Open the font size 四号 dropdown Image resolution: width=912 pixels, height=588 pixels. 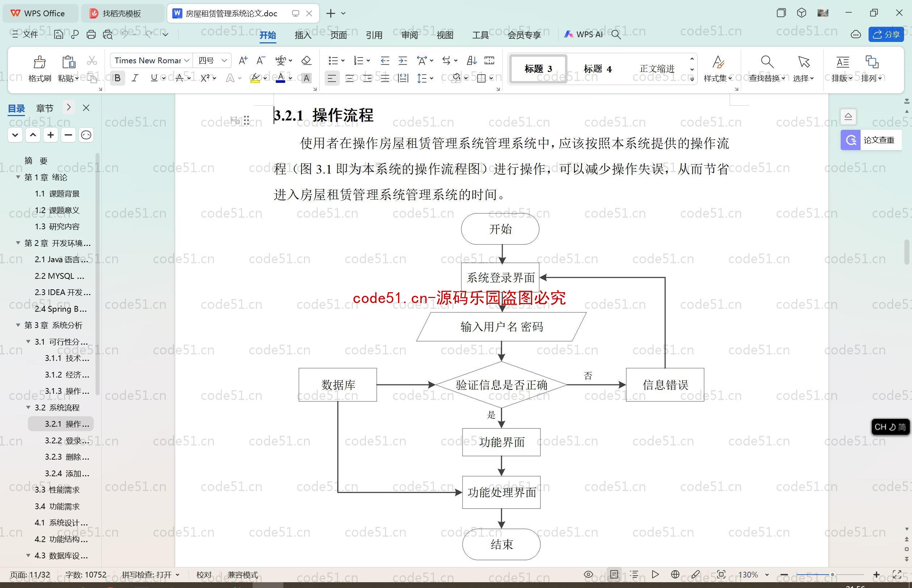pos(224,60)
